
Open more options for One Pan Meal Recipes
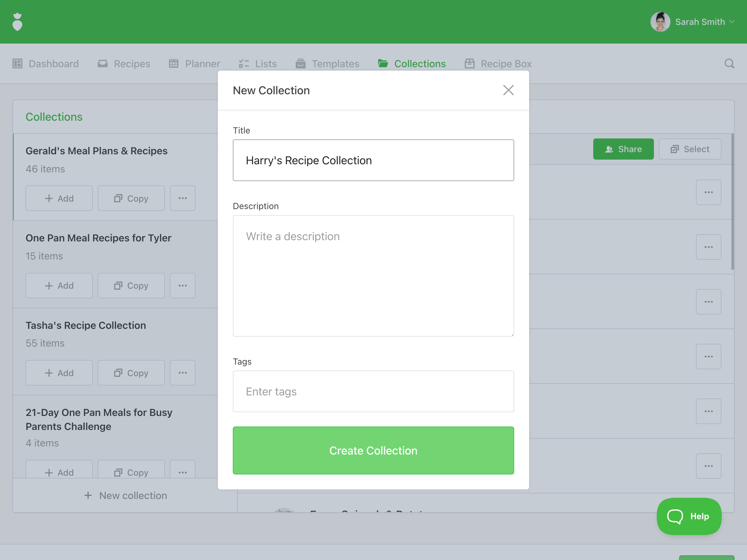(182, 286)
